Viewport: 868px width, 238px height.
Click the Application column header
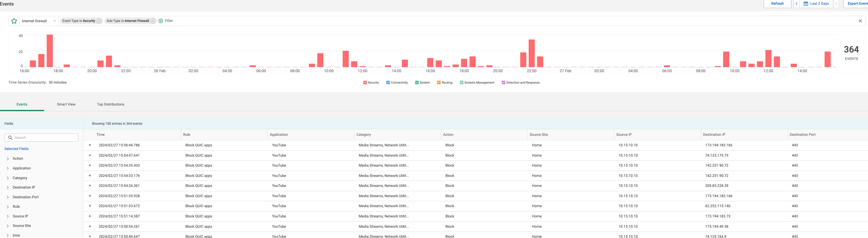coord(279,135)
